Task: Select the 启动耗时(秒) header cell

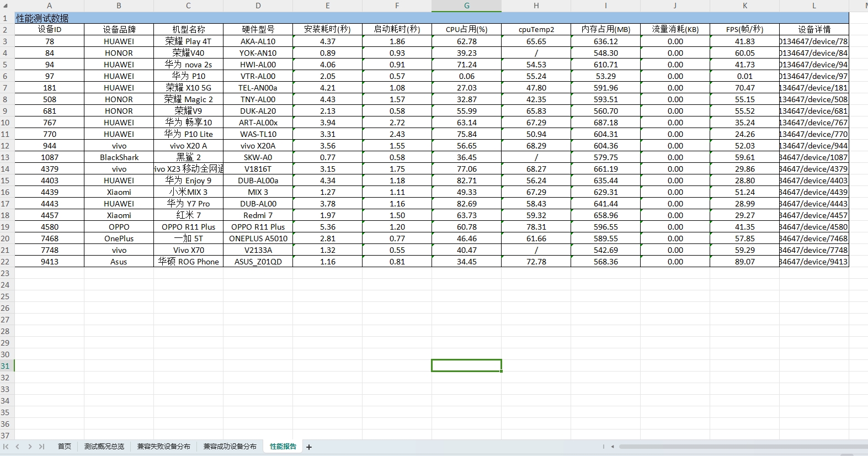Action: (x=397, y=29)
